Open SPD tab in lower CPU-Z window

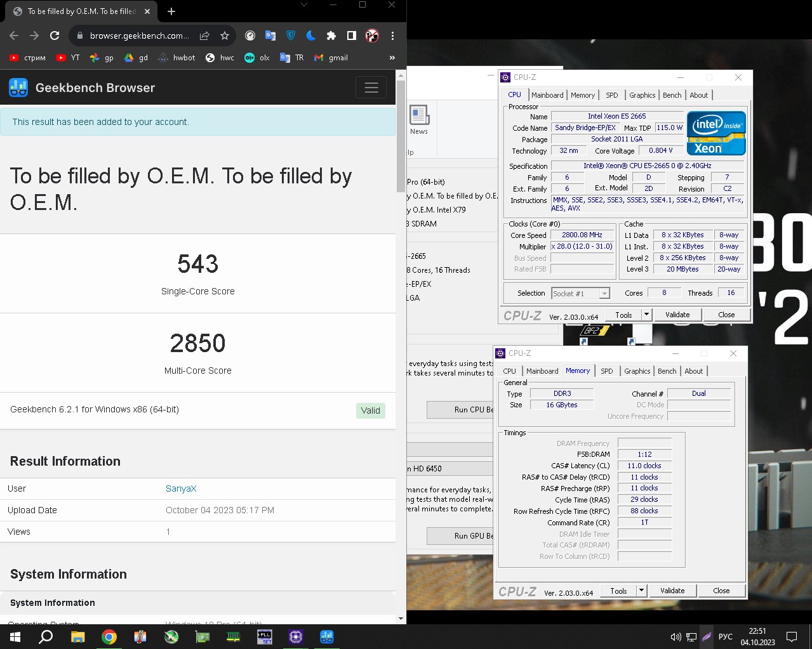pos(606,371)
